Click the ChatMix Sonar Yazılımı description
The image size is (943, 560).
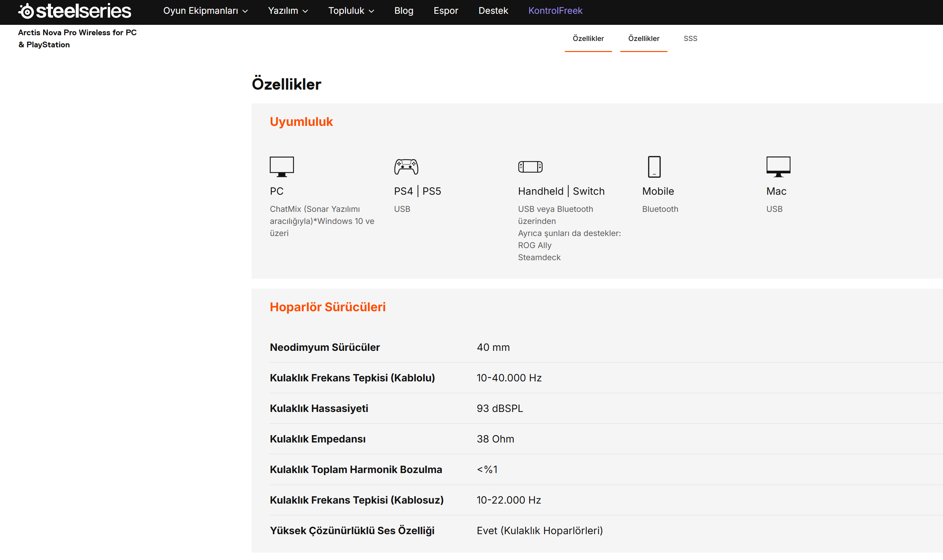tap(322, 221)
